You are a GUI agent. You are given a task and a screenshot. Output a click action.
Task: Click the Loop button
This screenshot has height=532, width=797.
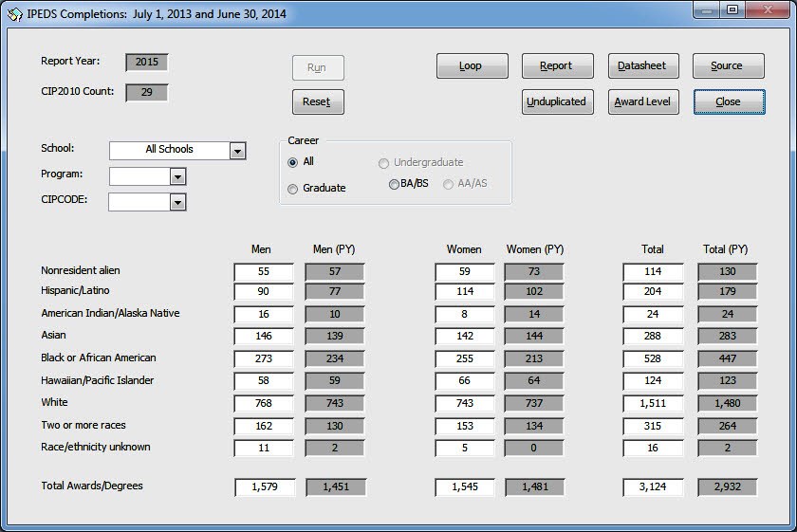473,66
